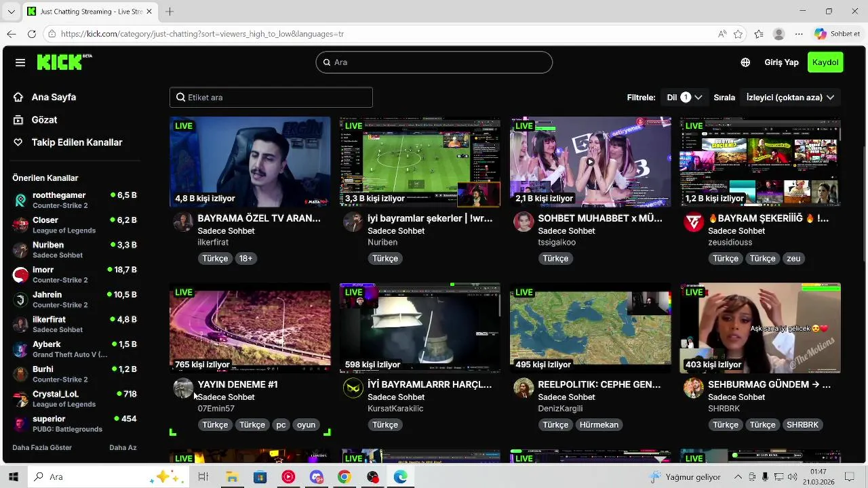The width and height of the screenshot is (868, 488).
Task: Open İzleyici (çoktan aza) sort dropdown
Action: point(790,98)
